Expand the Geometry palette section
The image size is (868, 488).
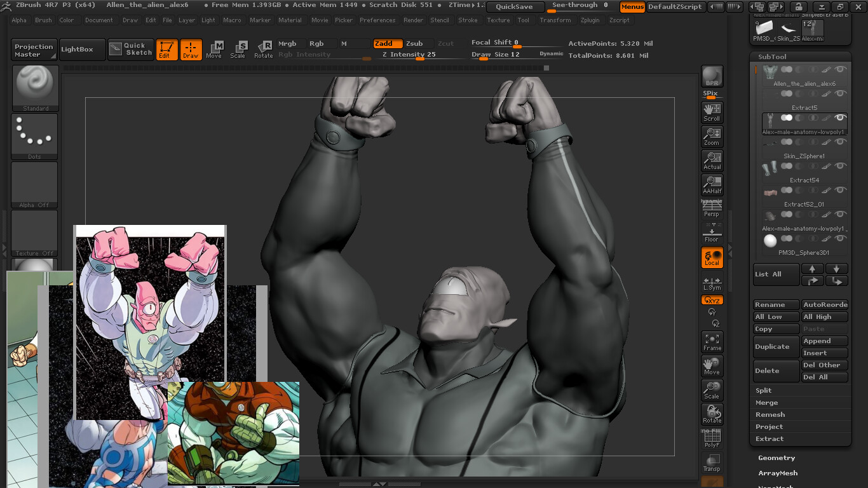click(x=776, y=457)
